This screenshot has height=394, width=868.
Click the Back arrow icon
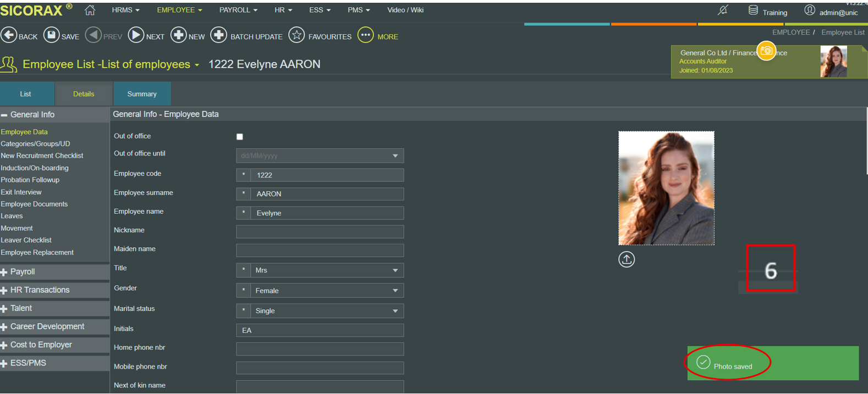(9, 36)
